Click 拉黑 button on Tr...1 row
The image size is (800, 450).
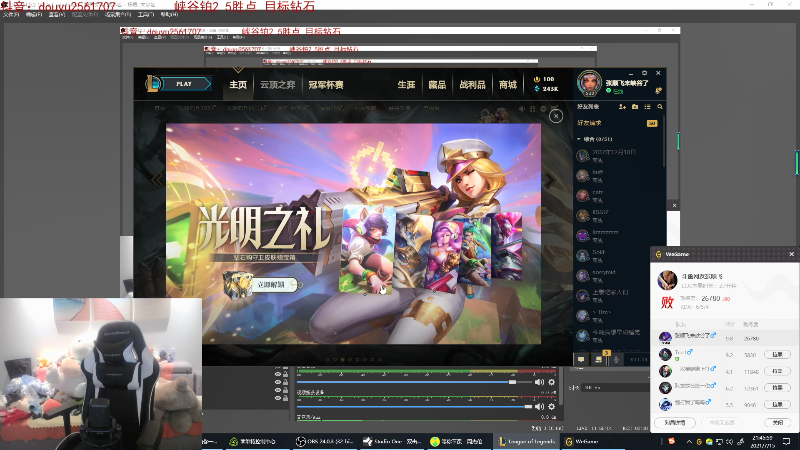(x=777, y=355)
